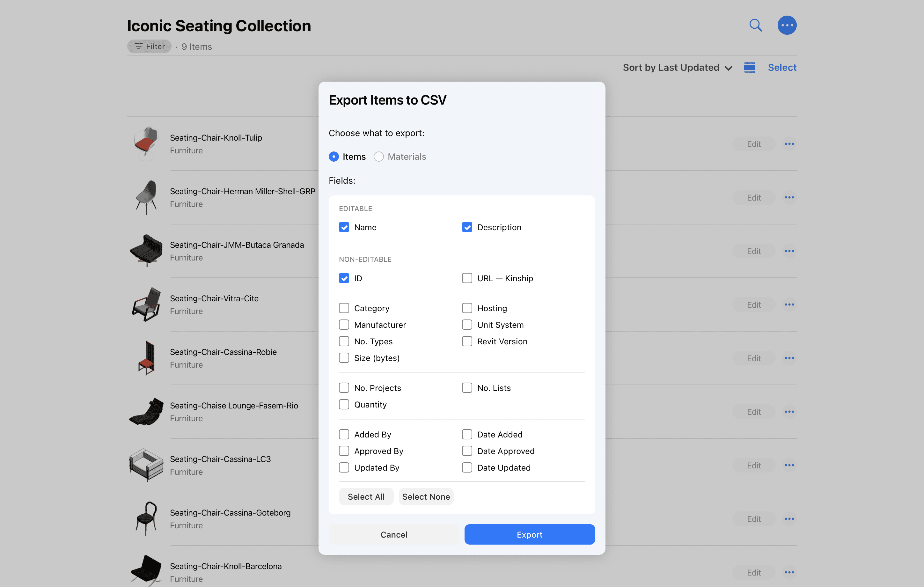Edit the Seating-Chair-Vitra-Cite item

(754, 305)
